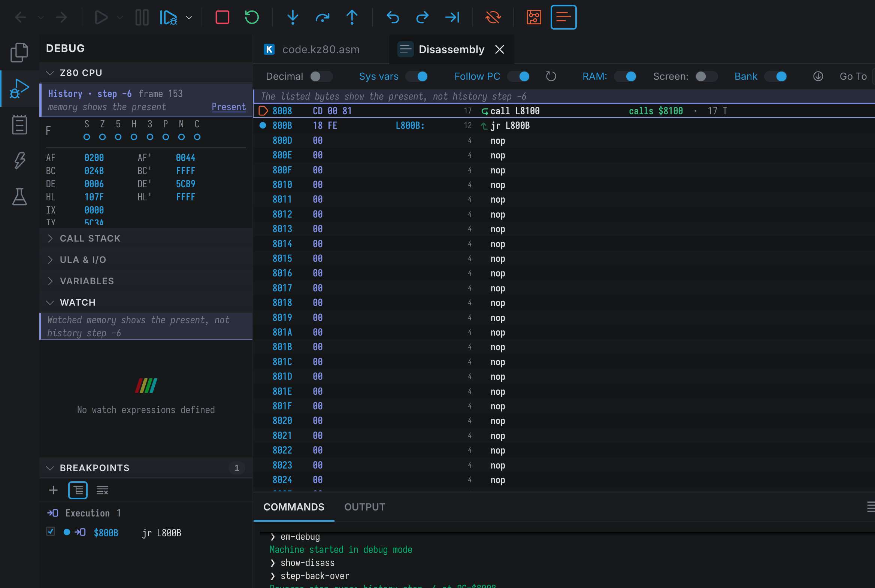
Task: Click the Step Out up arrow
Action: coord(352,17)
